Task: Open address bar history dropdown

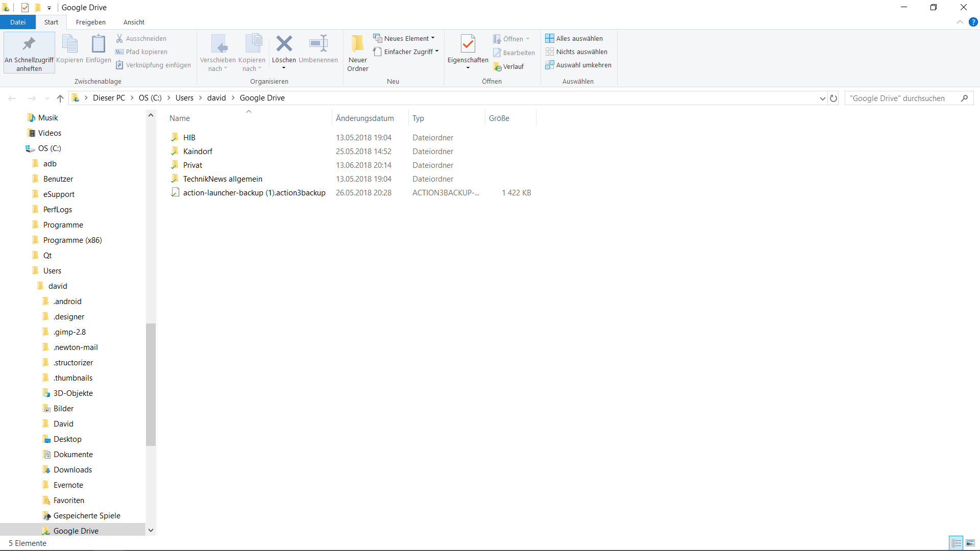Action: click(822, 98)
